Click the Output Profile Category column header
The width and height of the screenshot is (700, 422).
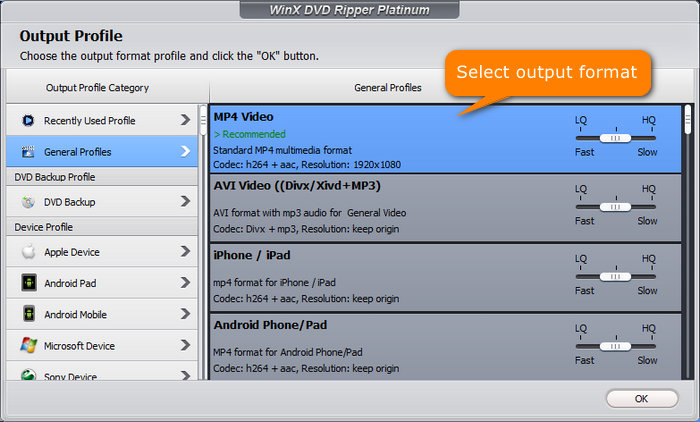pyautogui.click(x=97, y=88)
